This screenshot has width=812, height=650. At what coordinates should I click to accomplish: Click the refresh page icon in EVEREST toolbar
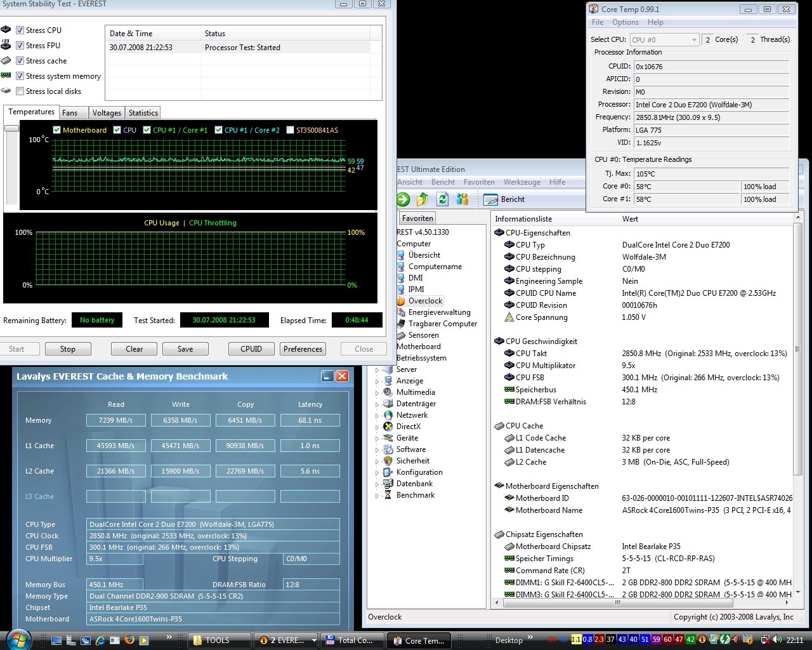pyautogui.click(x=443, y=199)
